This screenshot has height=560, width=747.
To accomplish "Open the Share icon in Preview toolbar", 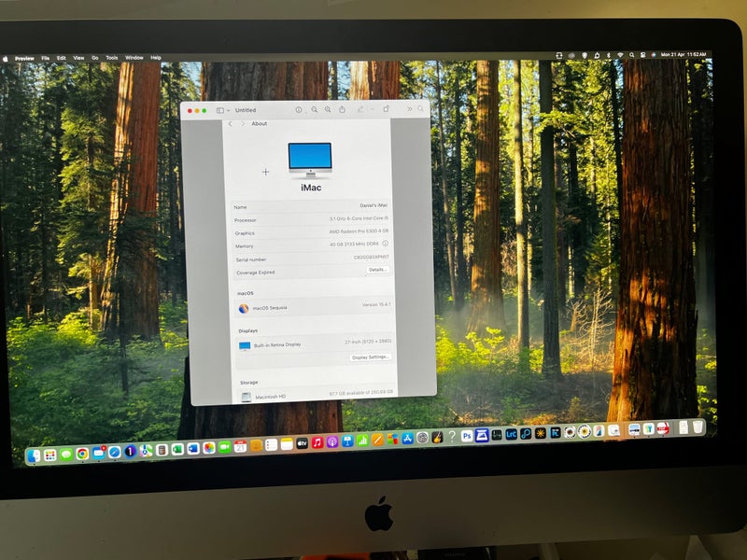I will (x=343, y=109).
